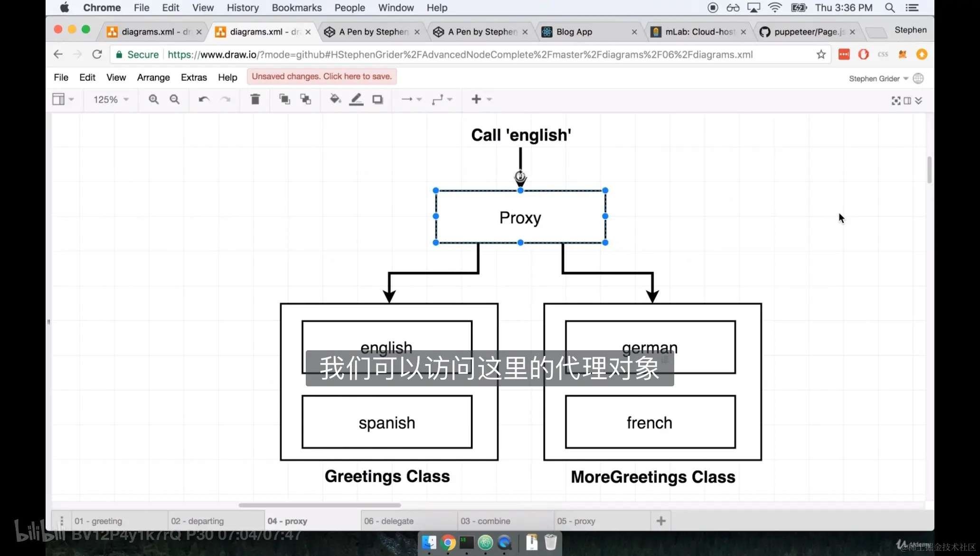
Task: Add a new page with plus button
Action: [660, 521]
